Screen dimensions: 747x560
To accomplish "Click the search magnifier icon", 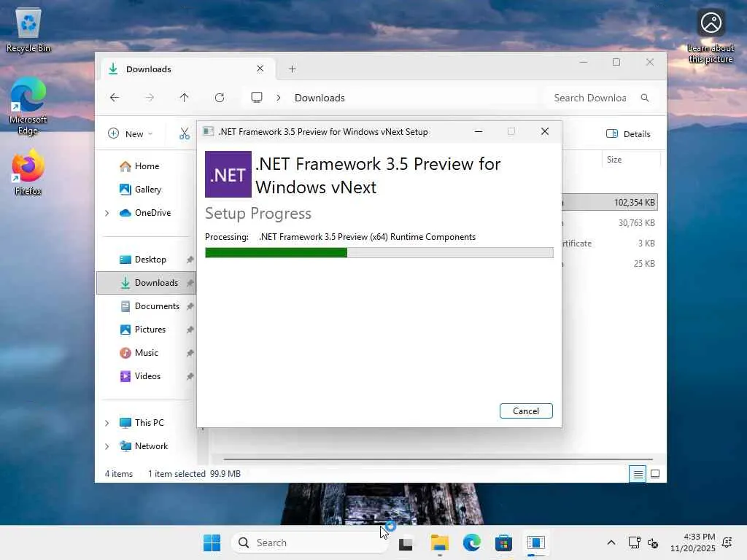I will [645, 98].
